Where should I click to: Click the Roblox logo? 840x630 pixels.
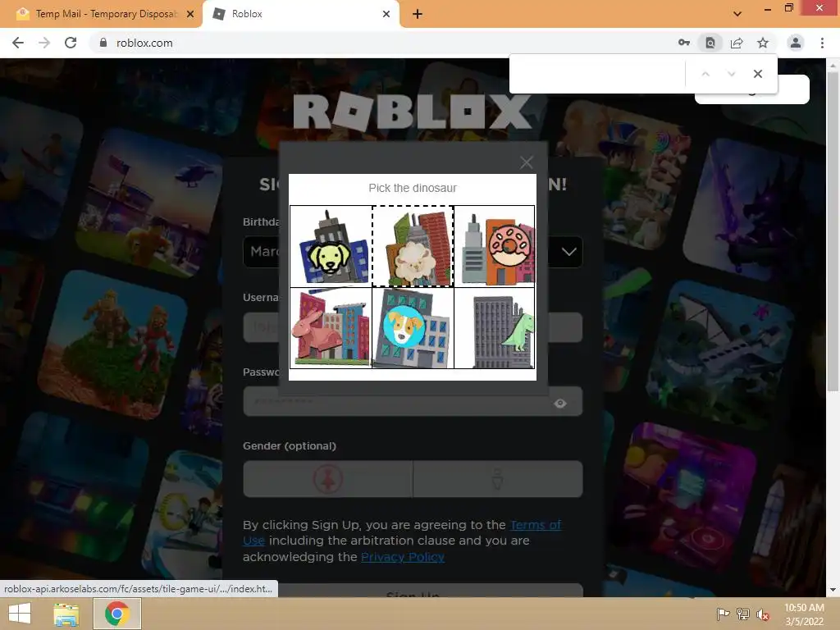413,112
